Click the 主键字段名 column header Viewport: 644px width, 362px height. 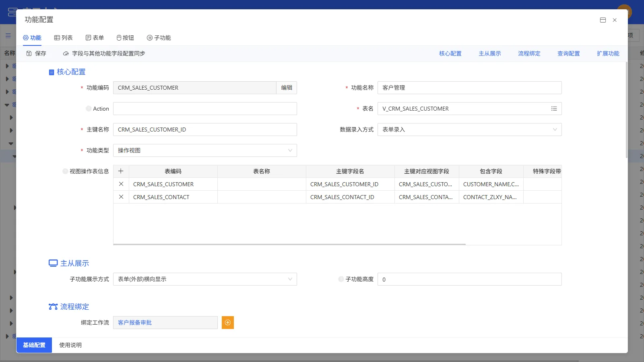[x=350, y=171]
